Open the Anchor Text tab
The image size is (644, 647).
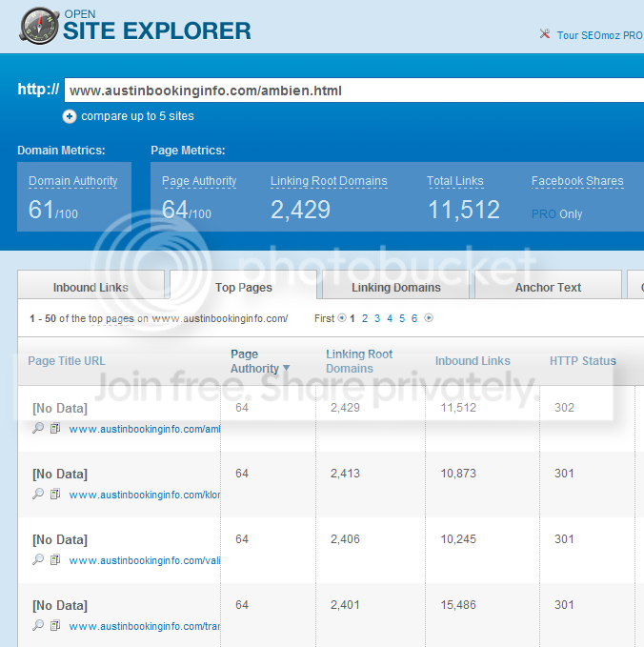tap(548, 285)
